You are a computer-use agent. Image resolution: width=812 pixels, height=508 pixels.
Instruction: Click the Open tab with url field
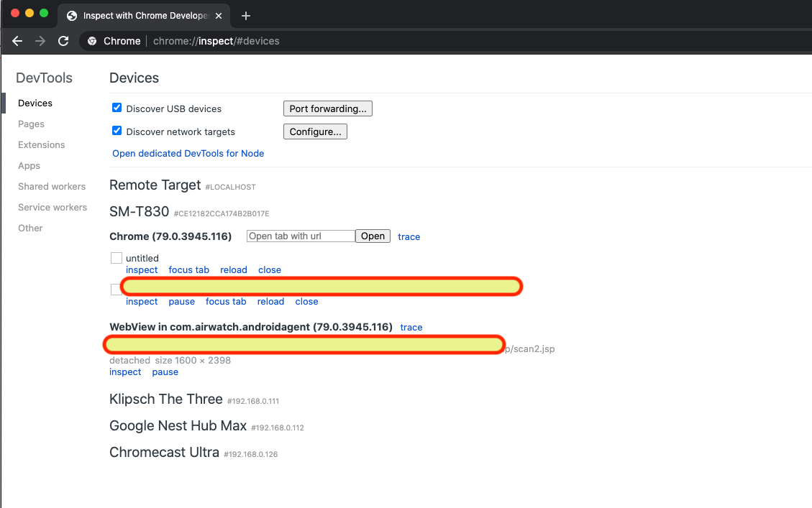[301, 236]
